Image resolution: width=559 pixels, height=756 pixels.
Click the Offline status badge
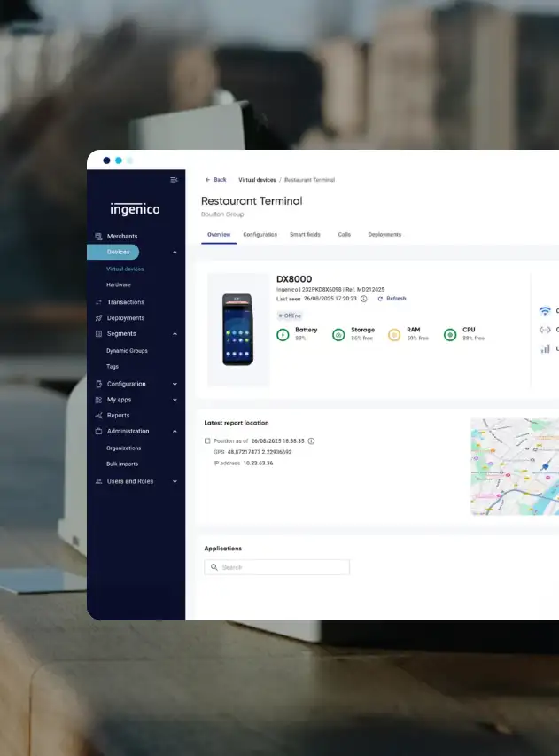pos(290,316)
